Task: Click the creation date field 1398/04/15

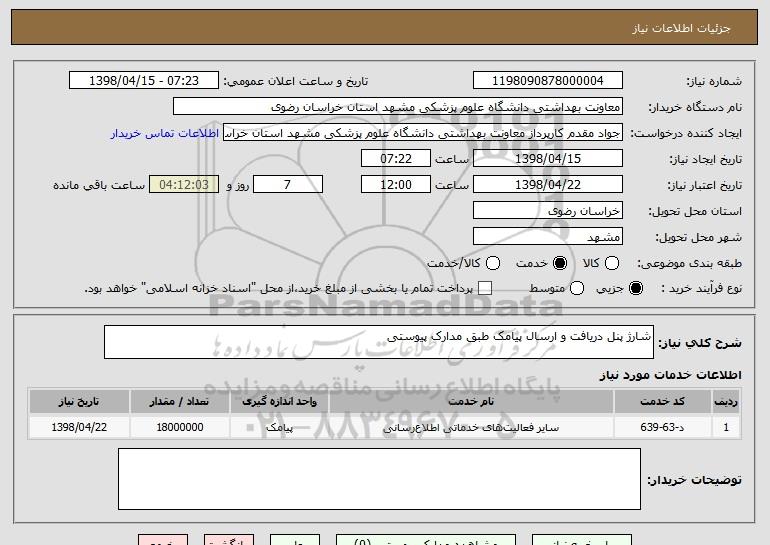Action: click(x=548, y=159)
